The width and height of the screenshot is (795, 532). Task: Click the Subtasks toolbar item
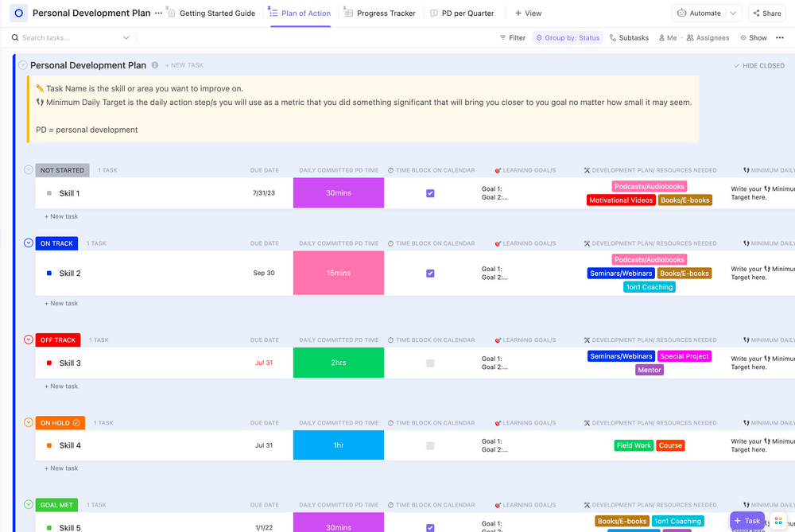click(629, 37)
